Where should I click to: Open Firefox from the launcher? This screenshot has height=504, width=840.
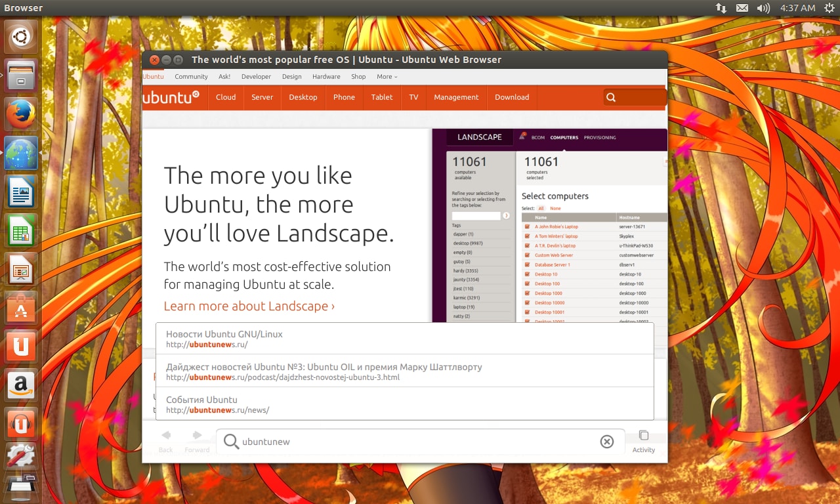coord(21,115)
